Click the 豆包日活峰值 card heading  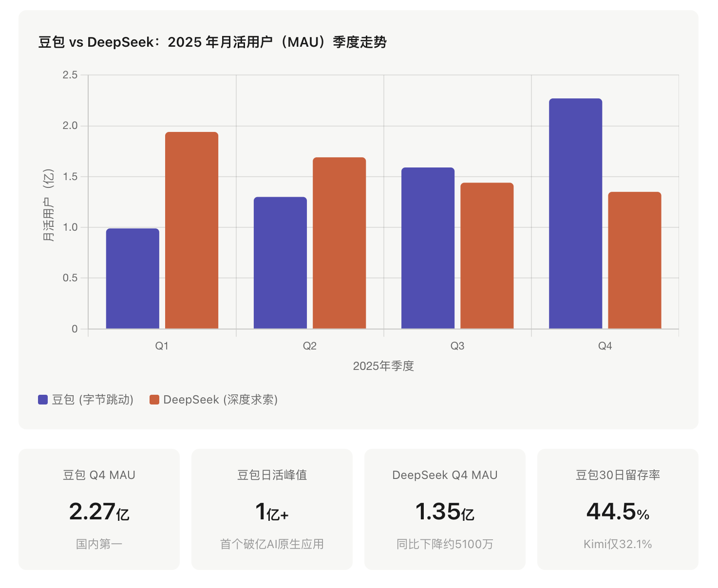pyautogui.click(x=272, y=475)
